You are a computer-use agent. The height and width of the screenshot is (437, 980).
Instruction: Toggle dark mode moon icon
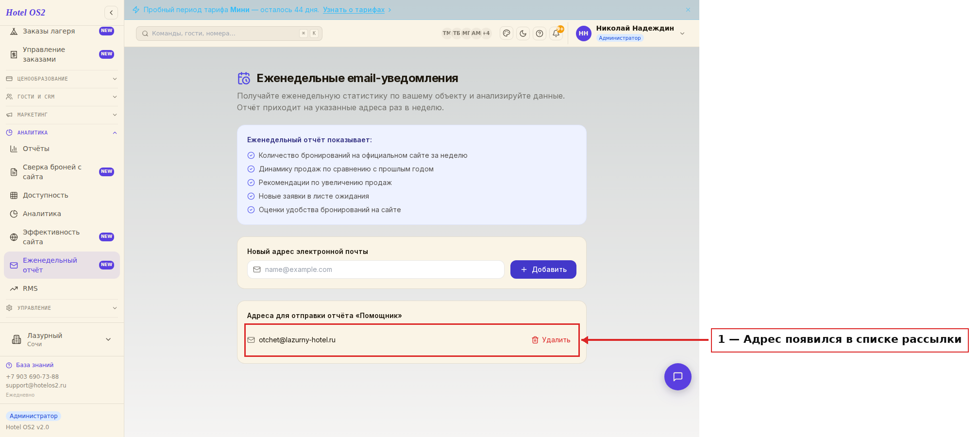523,34
